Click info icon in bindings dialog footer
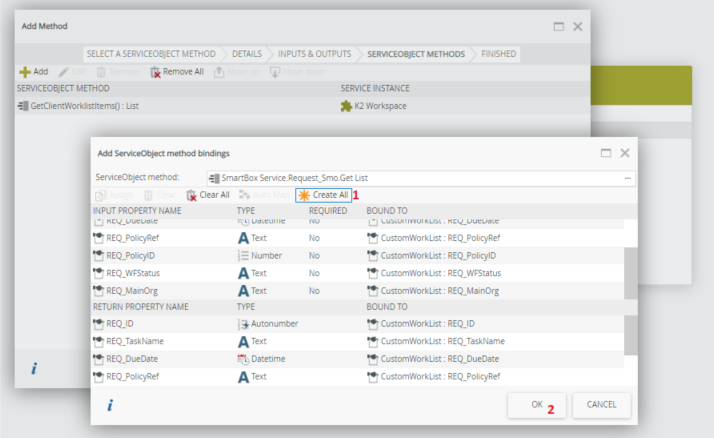Screen dimensions: 714x438 [109, 405]
